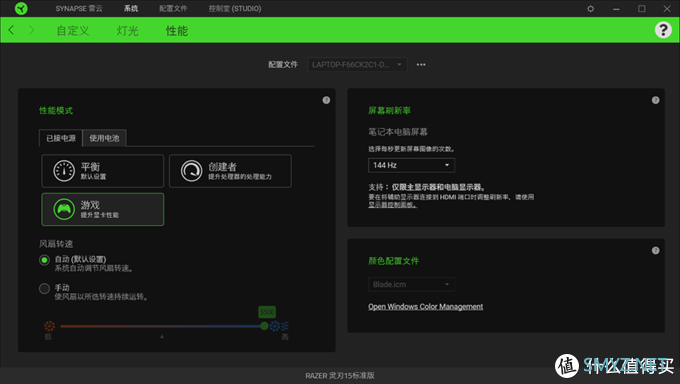Click the fan speed slider handle

(264, 326)
